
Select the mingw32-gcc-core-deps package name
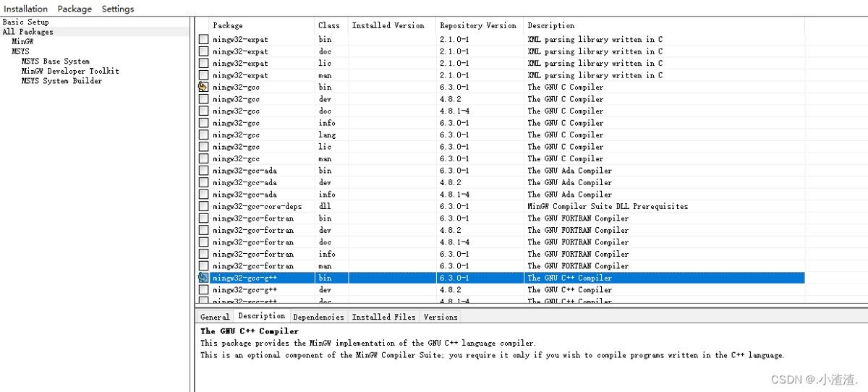click(258, 206)
